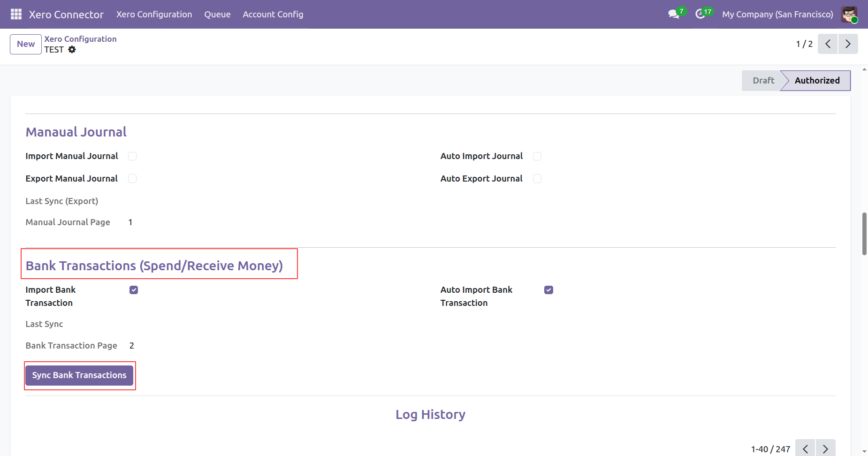The image size is (868, 456).
Task: Click Sync Bank Transactions button
Action: 79,375
